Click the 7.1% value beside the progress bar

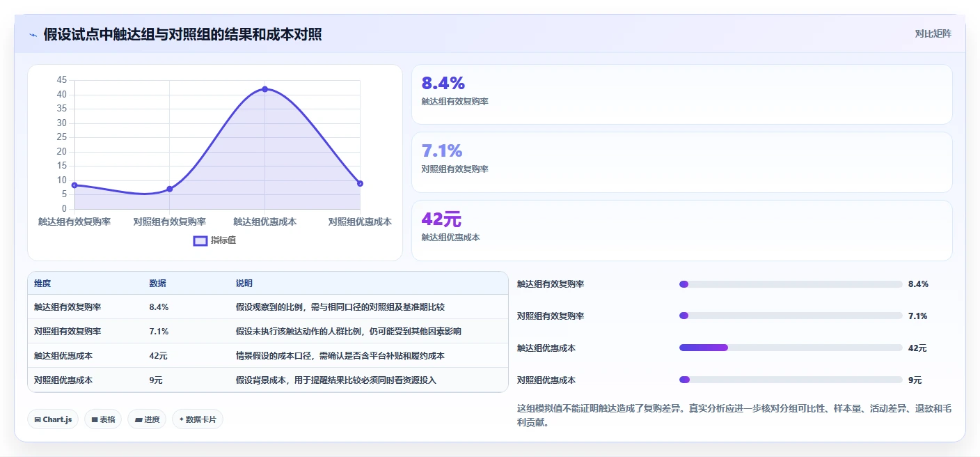click(x=918, y=316)
